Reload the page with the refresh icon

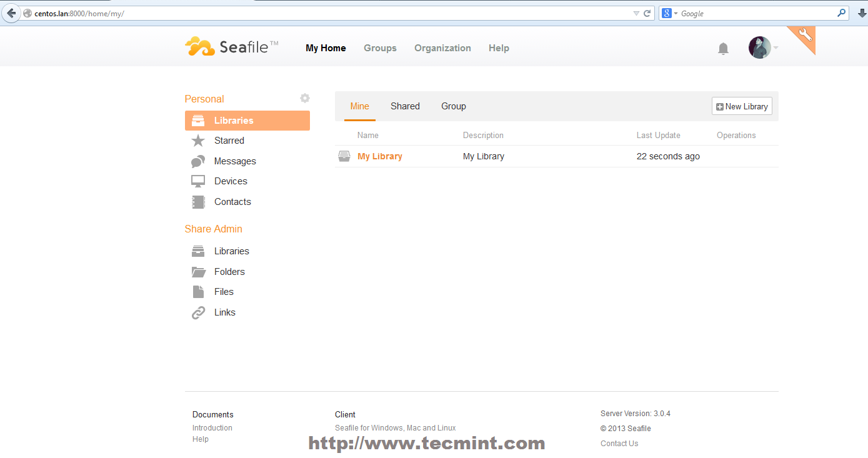[x=647, y=13]
